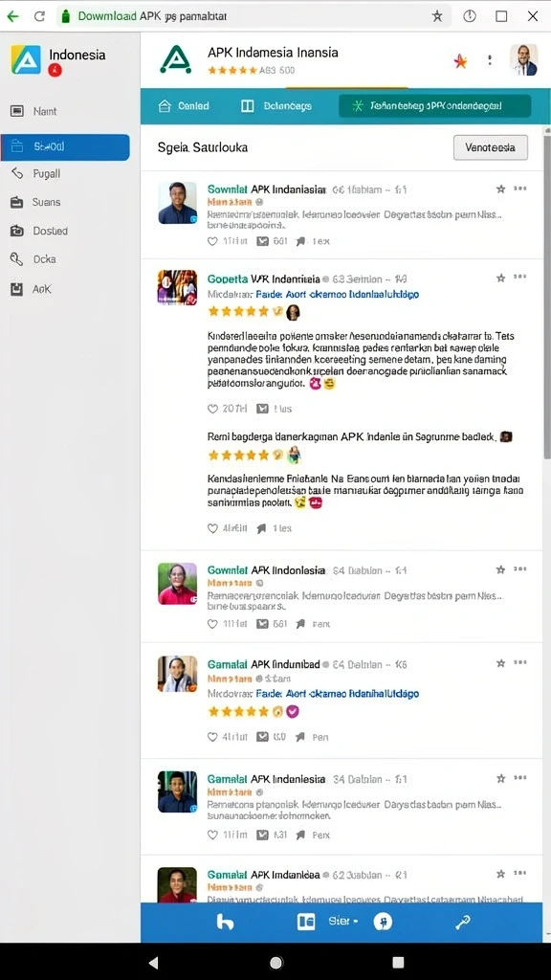The image size is (551, 980).
Task: Click share icon on Gamalal APK Iindunibad post
Action: [300, 737]
